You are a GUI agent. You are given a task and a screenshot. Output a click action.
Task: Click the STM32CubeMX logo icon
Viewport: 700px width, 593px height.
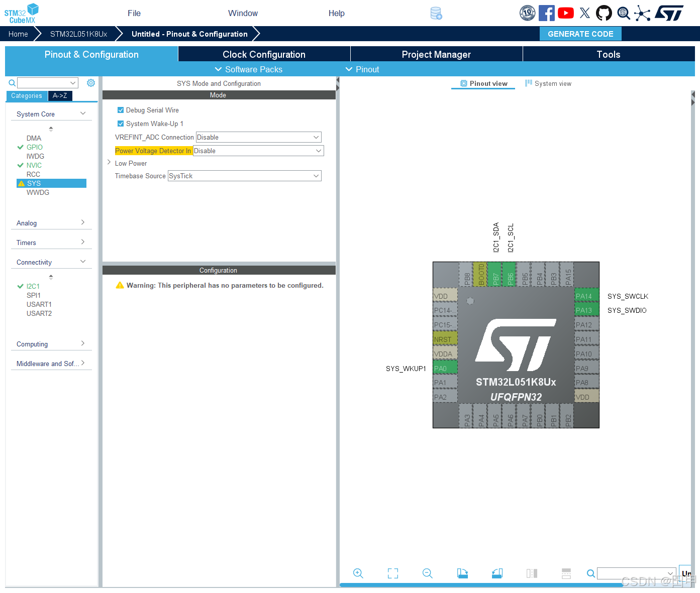(22, 13)
